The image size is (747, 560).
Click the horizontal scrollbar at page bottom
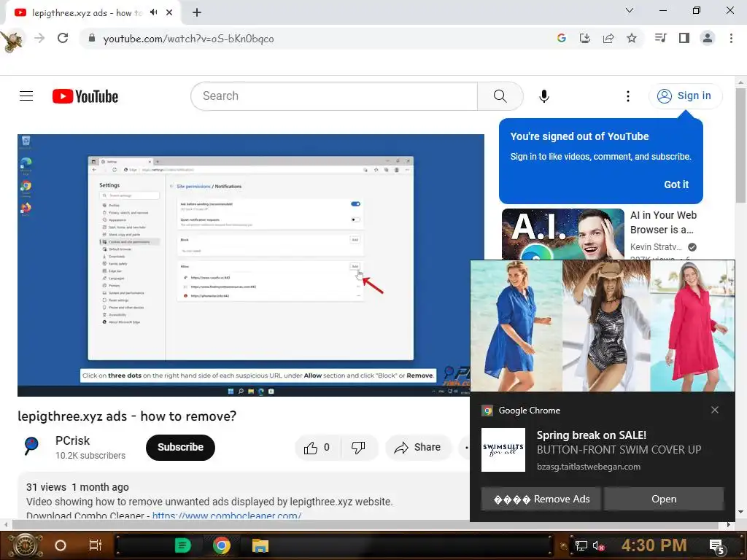(365, 525)
